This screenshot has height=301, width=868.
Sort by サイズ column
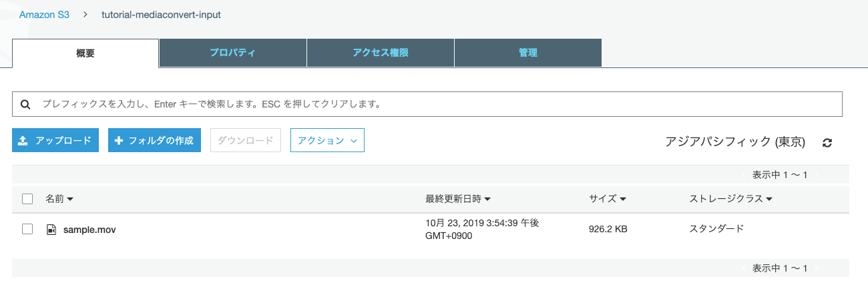click(x=607, y=199)
